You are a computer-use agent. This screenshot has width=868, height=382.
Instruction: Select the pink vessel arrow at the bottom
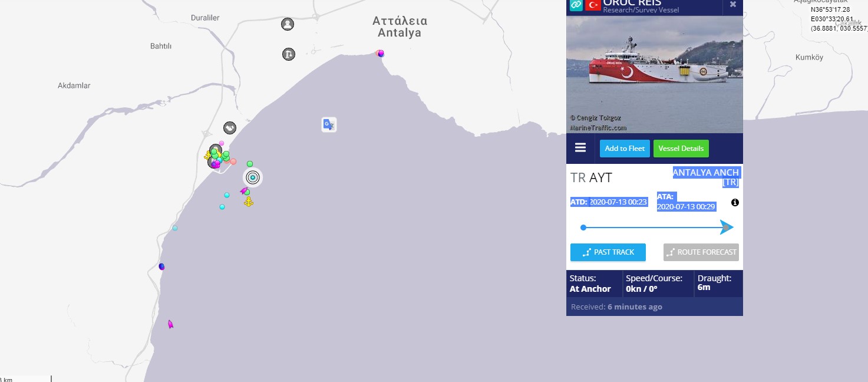pyautogui.click(x=170, y=324)
